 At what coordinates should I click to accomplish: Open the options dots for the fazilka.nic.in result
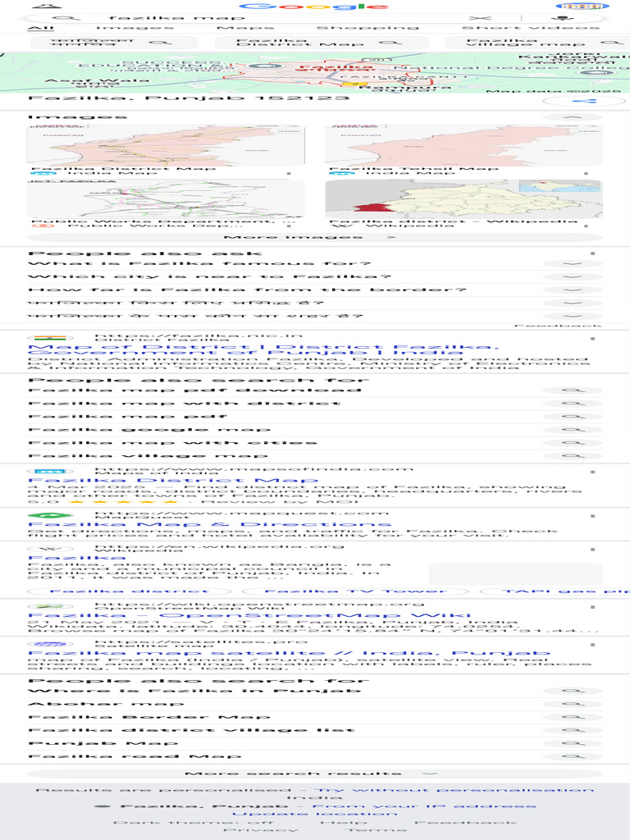(592, 339)
